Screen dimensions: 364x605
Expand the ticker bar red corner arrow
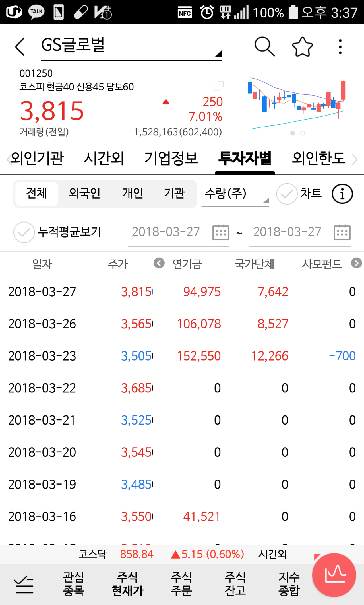click(x=317, y=557)
